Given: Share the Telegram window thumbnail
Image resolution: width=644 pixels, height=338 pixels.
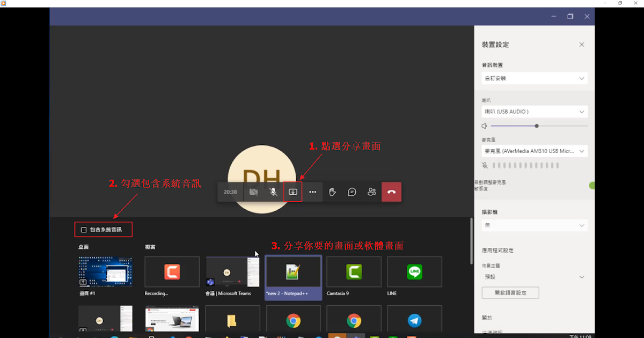Looking at the screenshot, I should [414, 319].
